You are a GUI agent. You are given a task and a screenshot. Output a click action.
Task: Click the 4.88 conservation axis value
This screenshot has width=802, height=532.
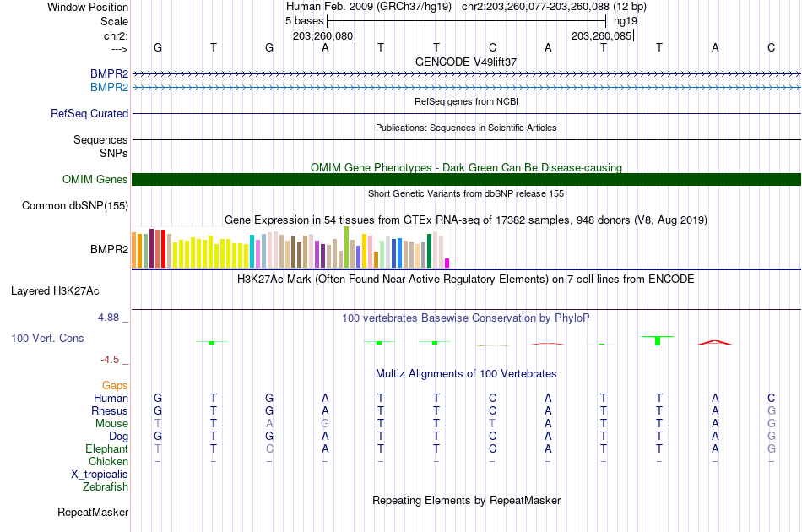click(x=108, y=318)
